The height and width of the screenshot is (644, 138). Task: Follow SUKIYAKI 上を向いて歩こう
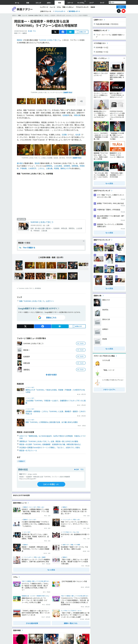81,343
